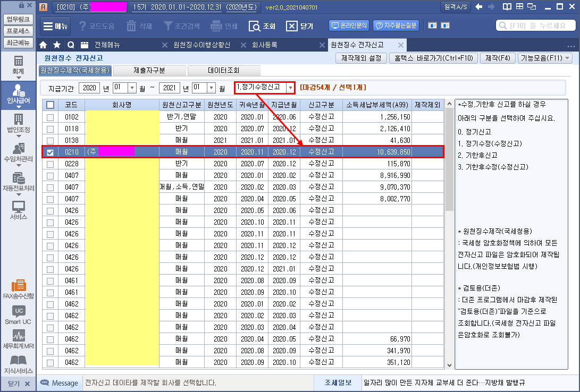
Task: Expand the 정기수정신고 report type dropdown
Action: click(x=290, y=88)
